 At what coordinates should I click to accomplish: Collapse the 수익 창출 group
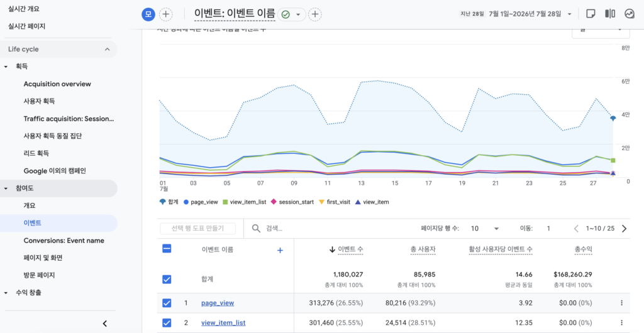6,293
